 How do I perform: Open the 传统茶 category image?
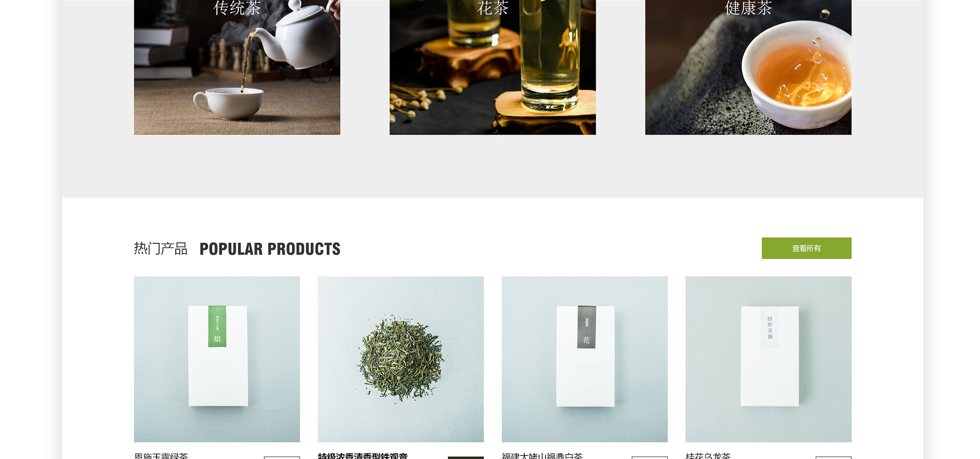[x=237, y=67]
